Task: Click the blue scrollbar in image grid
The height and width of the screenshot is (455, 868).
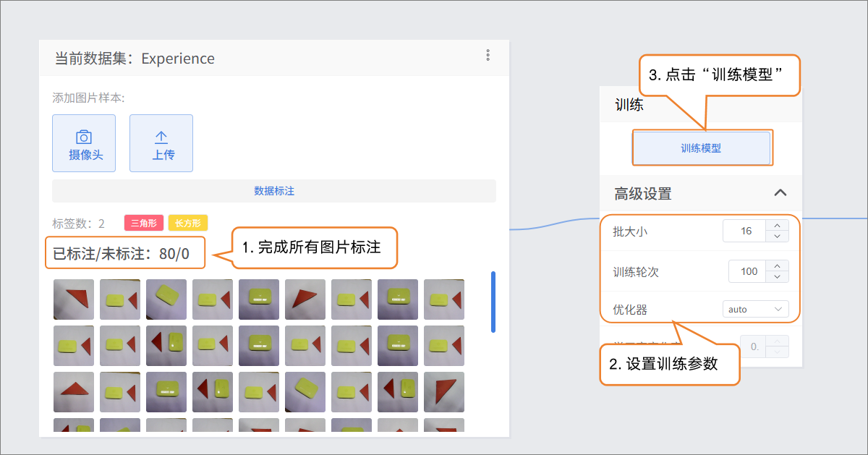Action: (x=493, y=302)
